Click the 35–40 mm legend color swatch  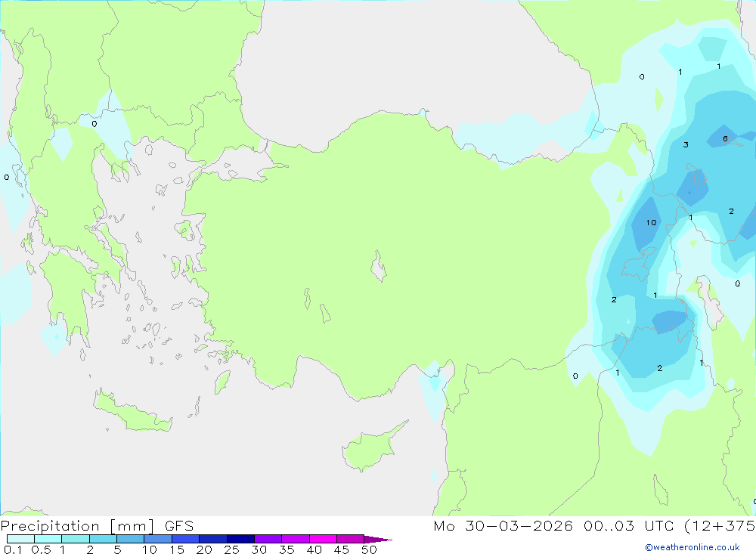click(296, 539)
